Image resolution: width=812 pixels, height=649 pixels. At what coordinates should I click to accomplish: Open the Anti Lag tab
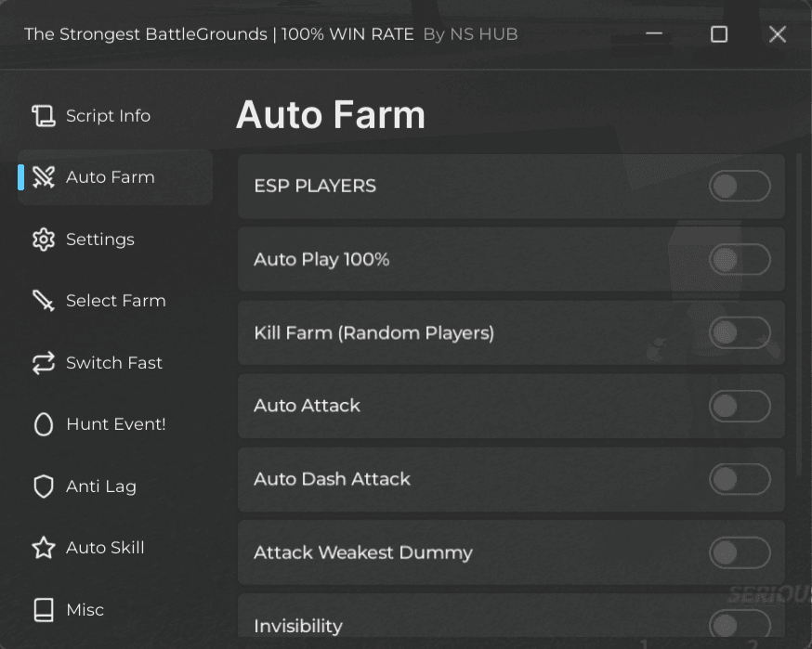click(115, 487)
